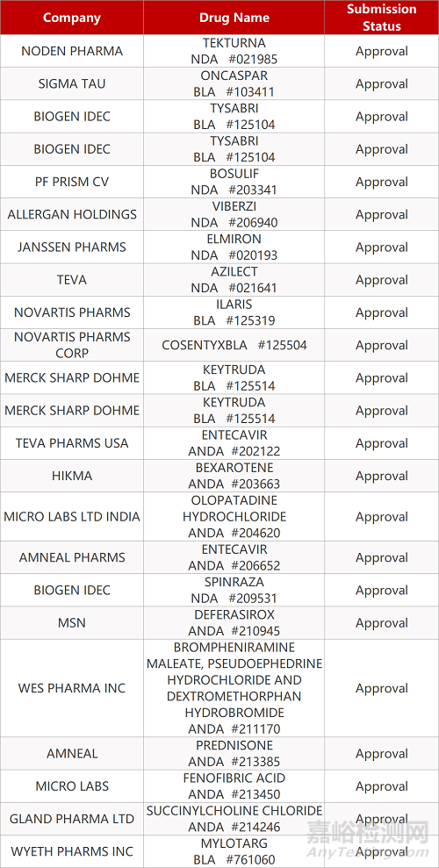Select the SIGMA TAU company cell
The image size is (439, 868).
pyautogui.click(x=72, y=83)
